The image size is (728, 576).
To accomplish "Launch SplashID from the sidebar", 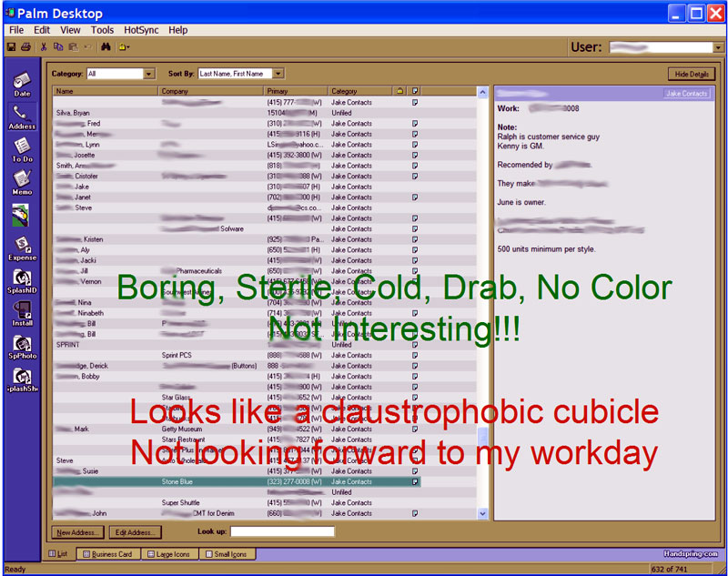I will point(22,282).
